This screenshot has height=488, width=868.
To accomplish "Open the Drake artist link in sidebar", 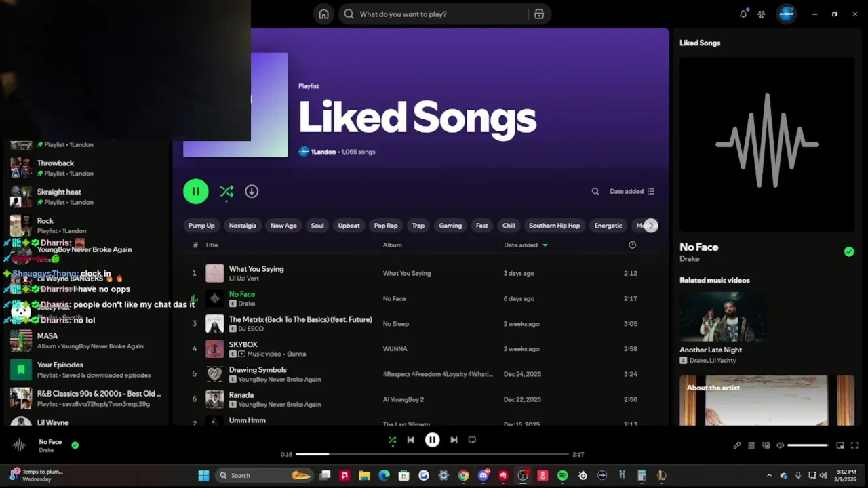I will pyautogui.click(x=689, y=259).
